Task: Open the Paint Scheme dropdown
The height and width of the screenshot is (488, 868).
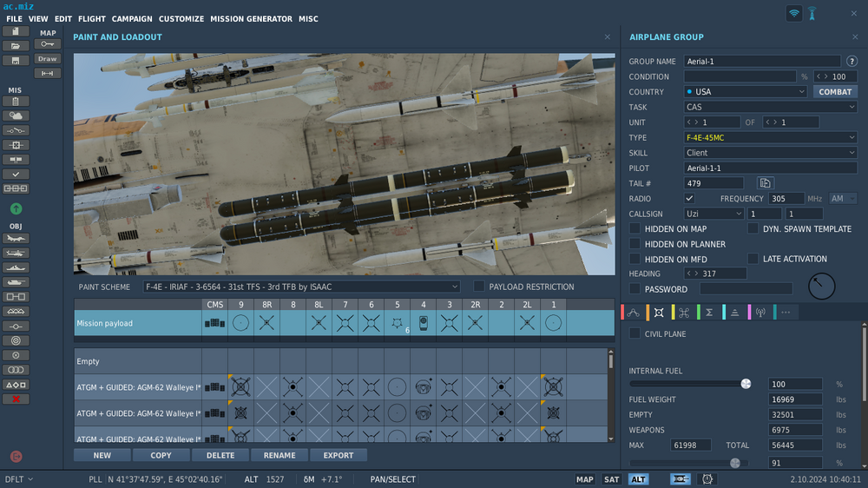Action: click(300, 287)
